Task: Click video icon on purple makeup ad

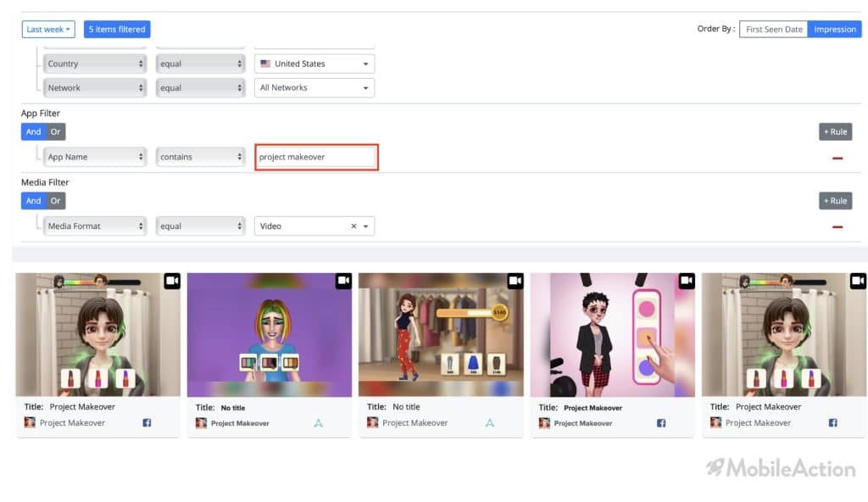Action: [x=344, y=281]
